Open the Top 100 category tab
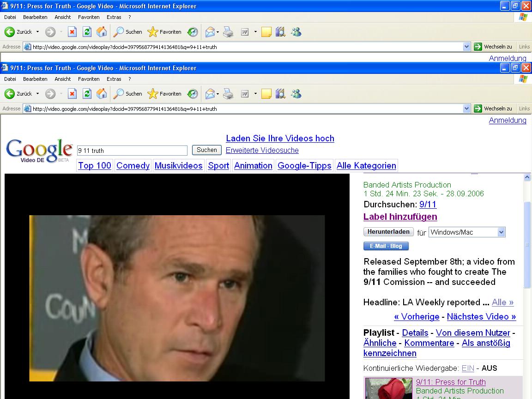Image resolution: width=532 pixels, height=399 pixels. (x=95, y=166)
